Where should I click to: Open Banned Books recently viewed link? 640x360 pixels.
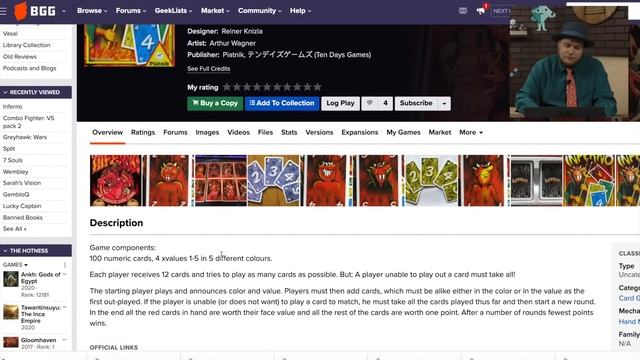tap(22, 218)
